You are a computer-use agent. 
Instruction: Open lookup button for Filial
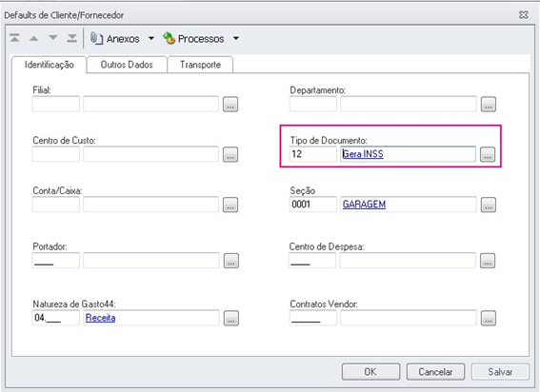pyautogui.click(x=230, y=104)
